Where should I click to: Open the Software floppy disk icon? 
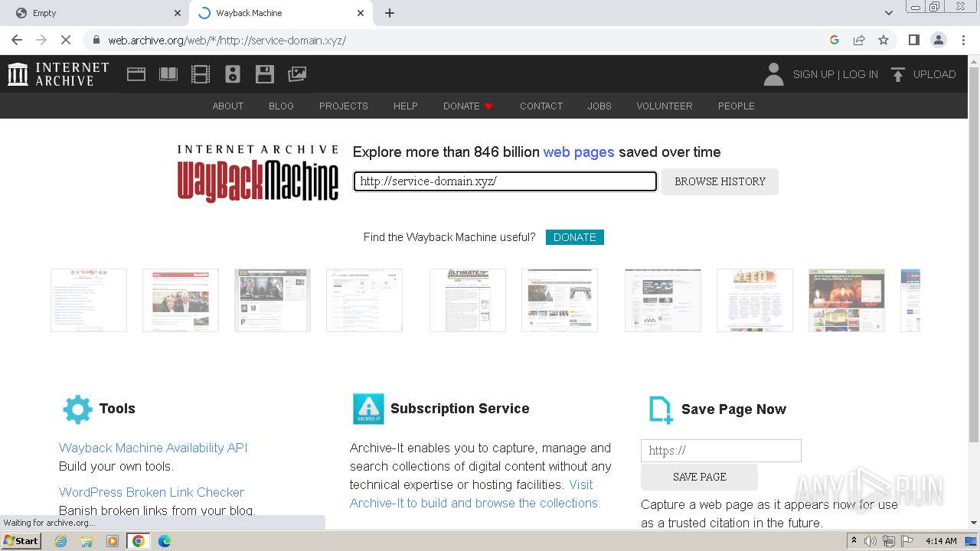[x=265, y=74]
